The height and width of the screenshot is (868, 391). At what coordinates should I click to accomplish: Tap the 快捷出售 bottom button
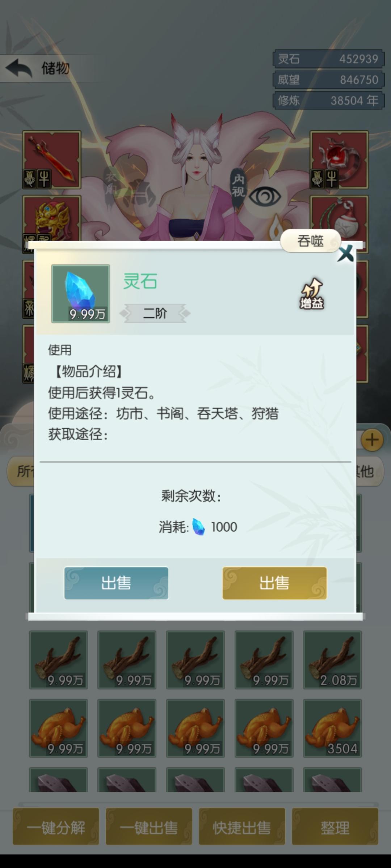[242, 826]
